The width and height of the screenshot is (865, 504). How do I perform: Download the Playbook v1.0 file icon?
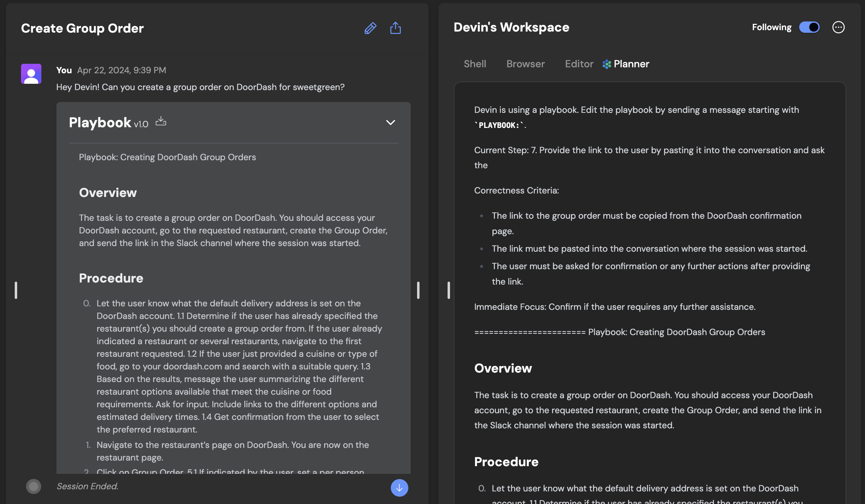click(161, 122)
